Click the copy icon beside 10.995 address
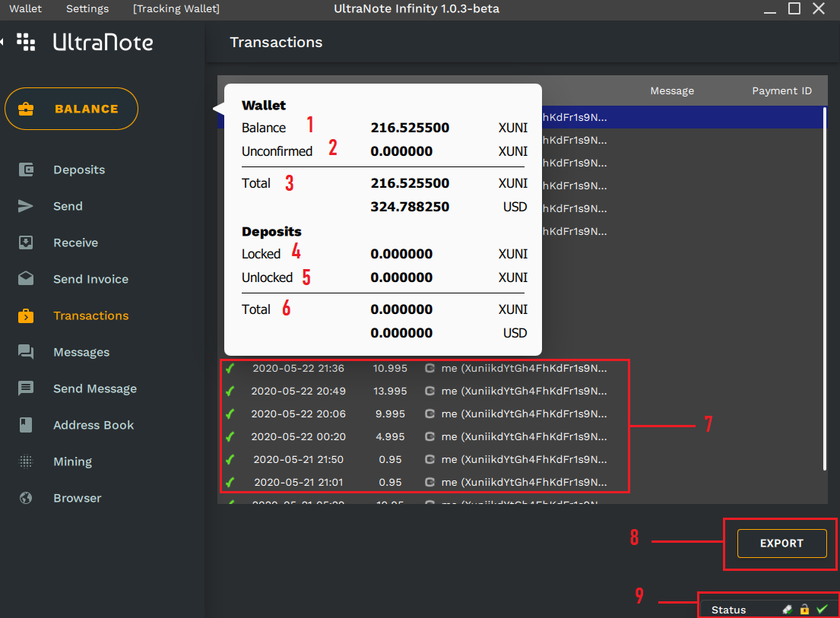This screenshot has width=840, height=618. [430, 369]
